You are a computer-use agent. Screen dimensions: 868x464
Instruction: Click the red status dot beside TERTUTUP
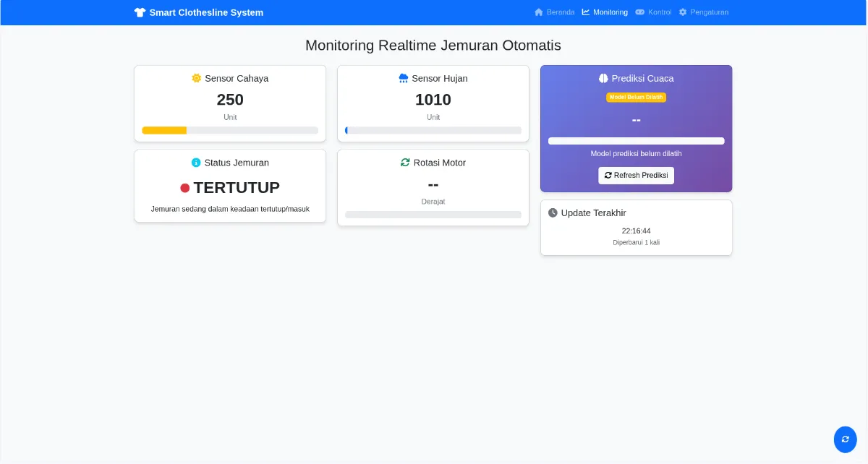185,188
